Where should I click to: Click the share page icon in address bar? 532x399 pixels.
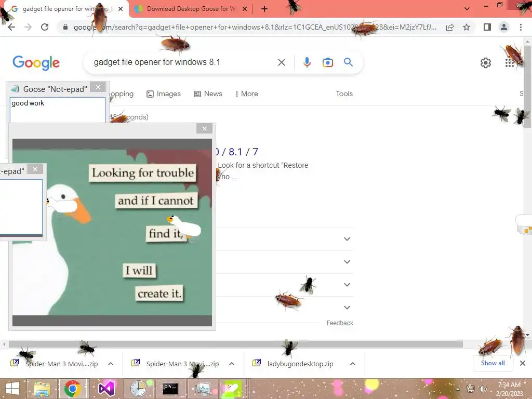pyautogui.click(x=450, y=27)
